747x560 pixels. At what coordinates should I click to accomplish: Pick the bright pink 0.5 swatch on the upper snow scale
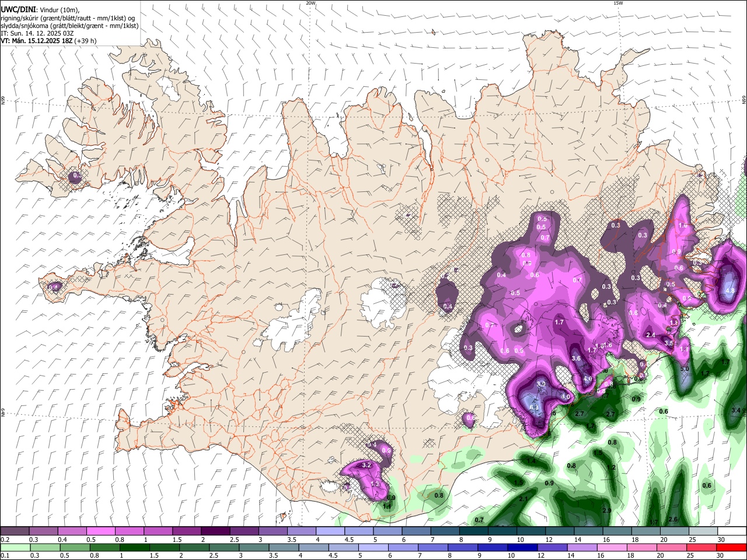pyautogui.click(x=100, y=531)
